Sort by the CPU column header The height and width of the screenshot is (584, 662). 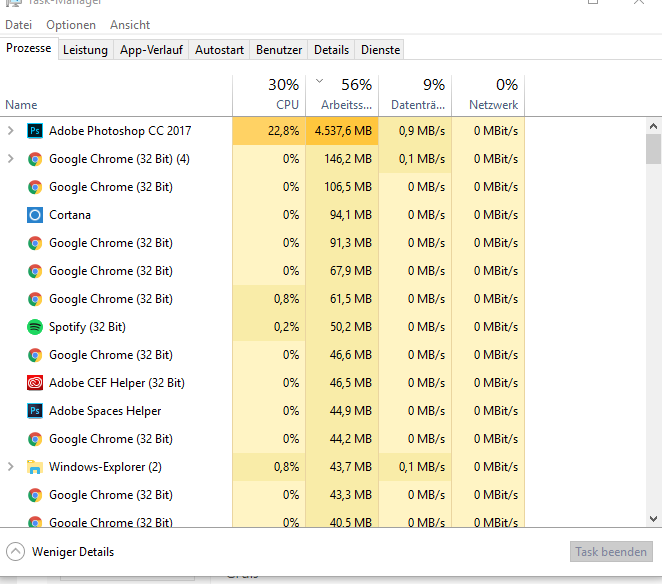coord(269,95)
